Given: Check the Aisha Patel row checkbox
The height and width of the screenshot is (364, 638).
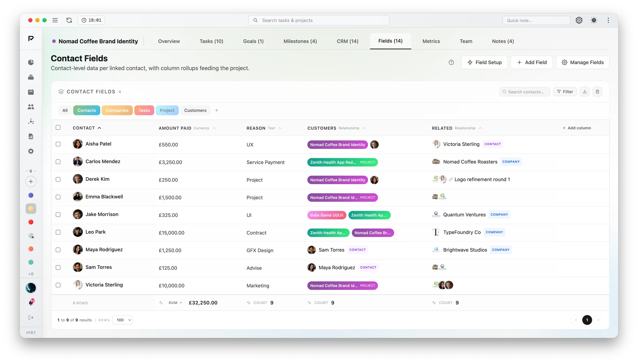Looking at the screenshot, I should 58,144.
